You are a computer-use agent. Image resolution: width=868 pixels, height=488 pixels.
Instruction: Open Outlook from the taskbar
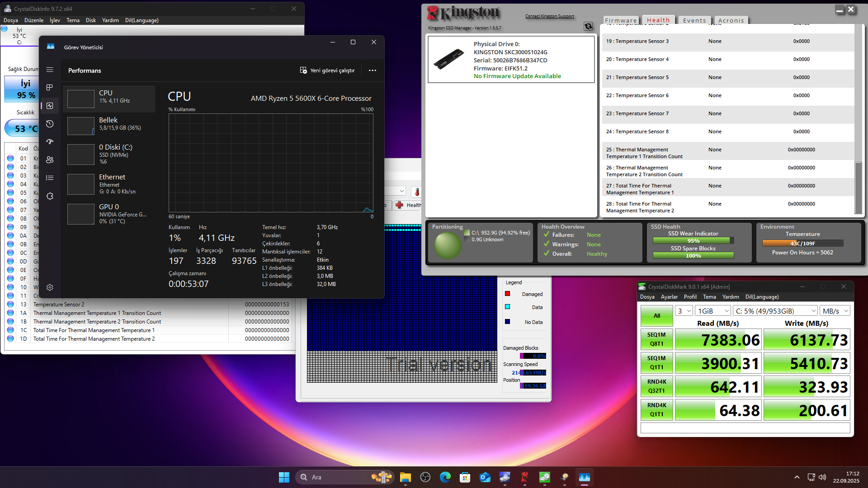(485, 477)
